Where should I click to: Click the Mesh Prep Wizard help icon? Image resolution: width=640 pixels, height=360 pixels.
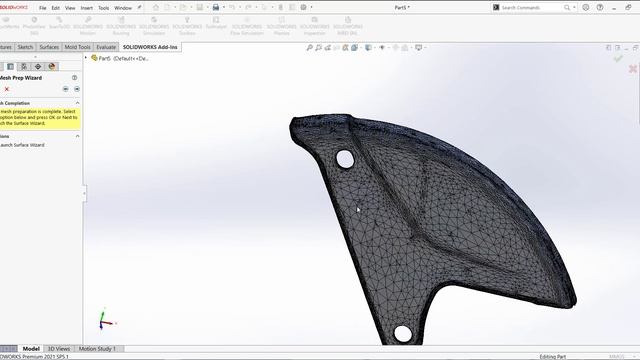coord(74,78)
